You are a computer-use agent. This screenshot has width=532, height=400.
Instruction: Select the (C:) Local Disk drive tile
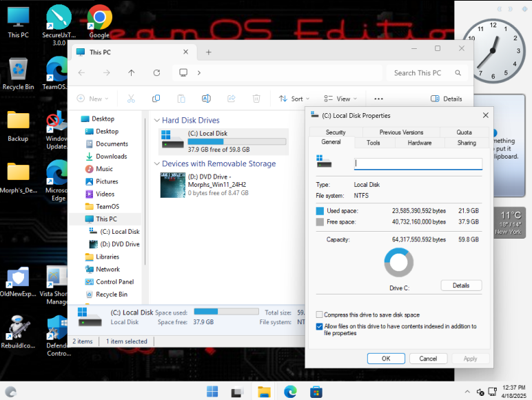pyautogui.click(x=223, y=141)
